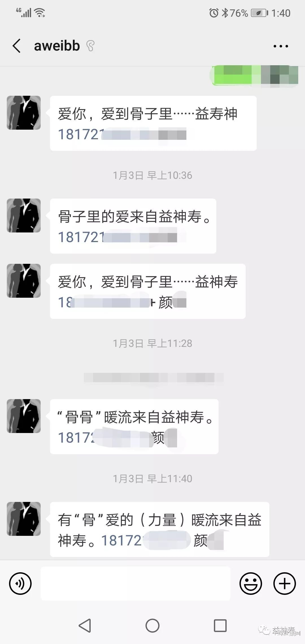Screen dimensions: 305x644
Task: Tap the green sent message bubble at top
Action: coord(255,75)
